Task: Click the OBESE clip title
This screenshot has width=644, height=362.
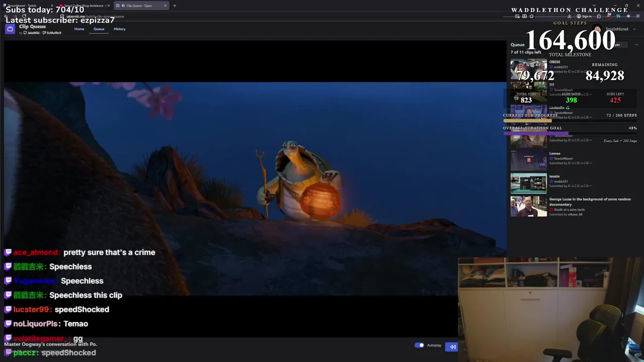Action: [x=554, y=62]
